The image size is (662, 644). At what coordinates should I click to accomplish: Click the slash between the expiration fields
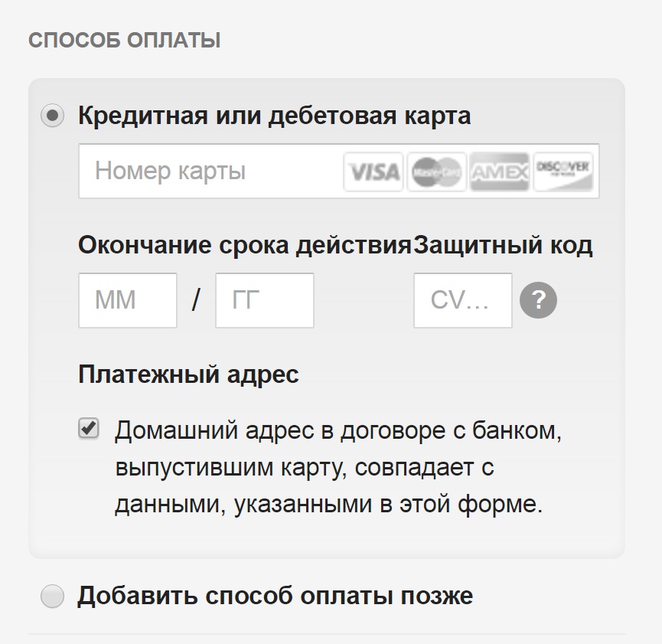(196, 300)
